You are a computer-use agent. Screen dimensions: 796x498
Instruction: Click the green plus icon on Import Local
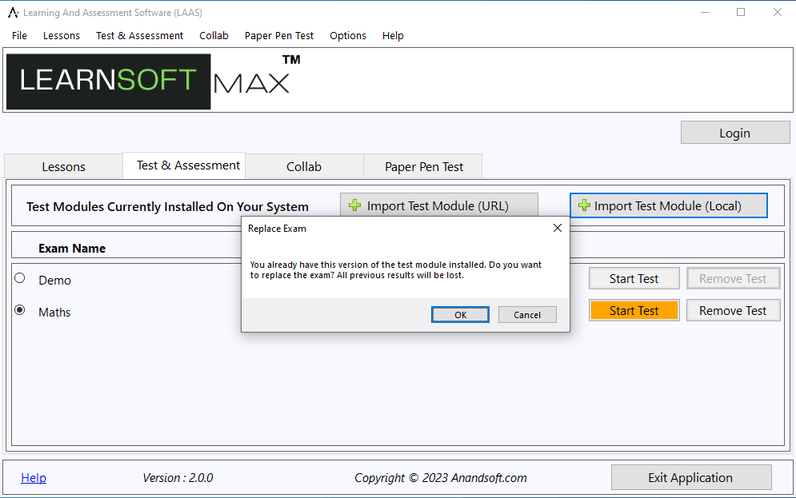coord(584,206)
